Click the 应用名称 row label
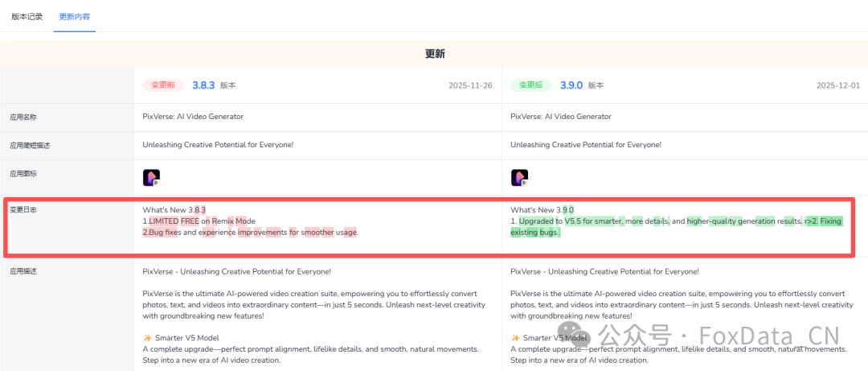The image size is (868, 371). tap(23, 117)
